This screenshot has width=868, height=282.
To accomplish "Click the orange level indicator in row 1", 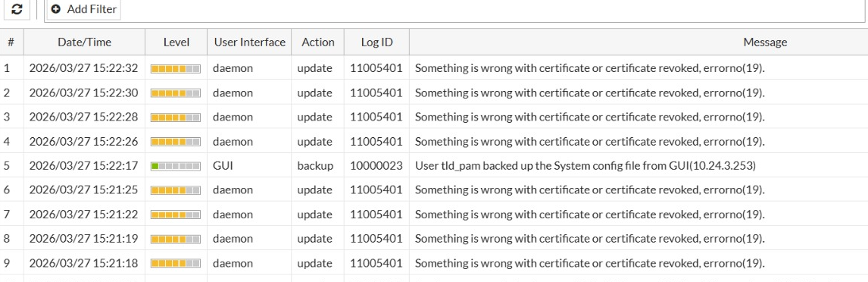I will [176, 69].
